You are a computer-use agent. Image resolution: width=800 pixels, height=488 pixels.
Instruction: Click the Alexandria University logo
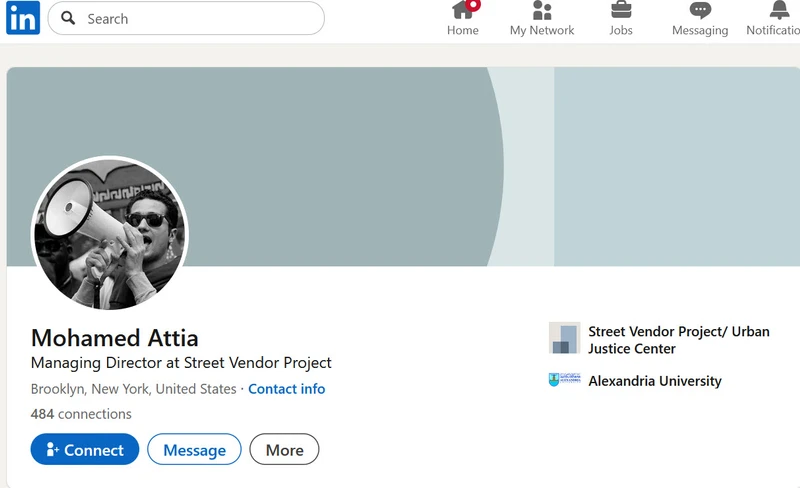(x=564, y=380)
